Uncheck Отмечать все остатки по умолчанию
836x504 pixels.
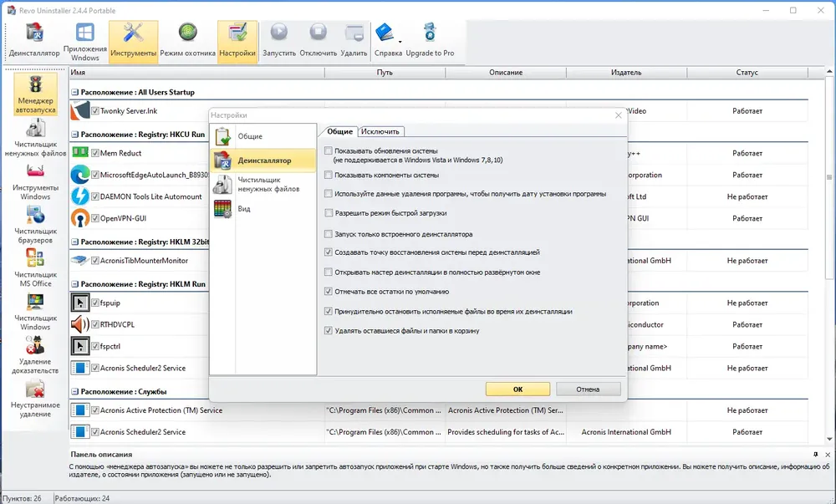click(329, 292)
